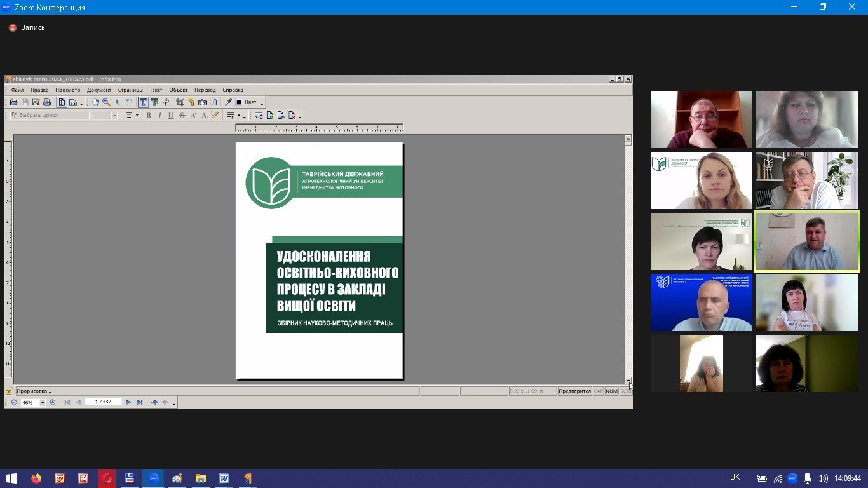Screen dimensions: 868x488
Task: Select the Zoom magnifier tool
Action: pyautogui.click(x=106, y=102)
